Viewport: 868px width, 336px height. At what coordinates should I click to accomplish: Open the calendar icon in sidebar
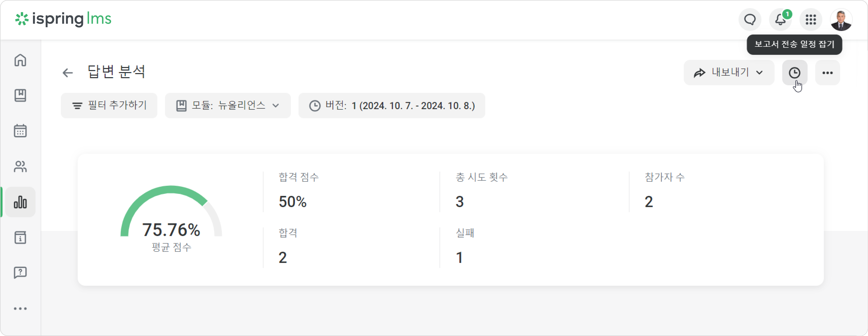pos(20,131)
